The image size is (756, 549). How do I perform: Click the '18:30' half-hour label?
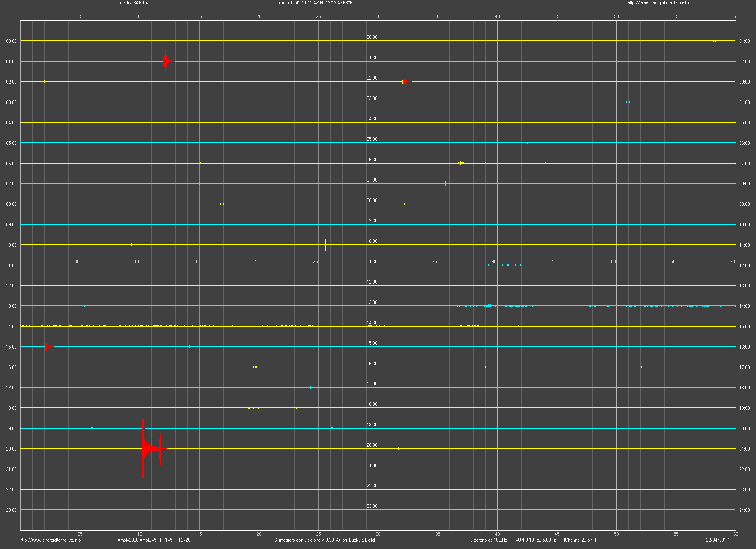tap(372, 404)
